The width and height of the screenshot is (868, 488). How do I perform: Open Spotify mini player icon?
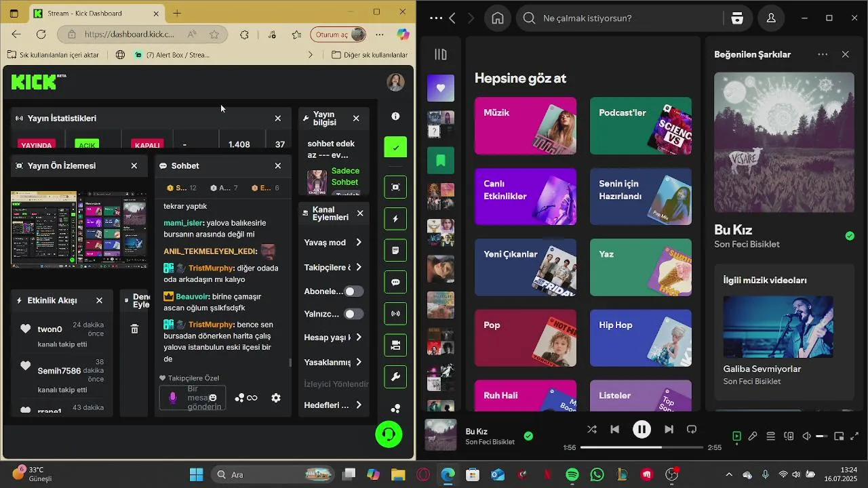click(x=839, y=436)
